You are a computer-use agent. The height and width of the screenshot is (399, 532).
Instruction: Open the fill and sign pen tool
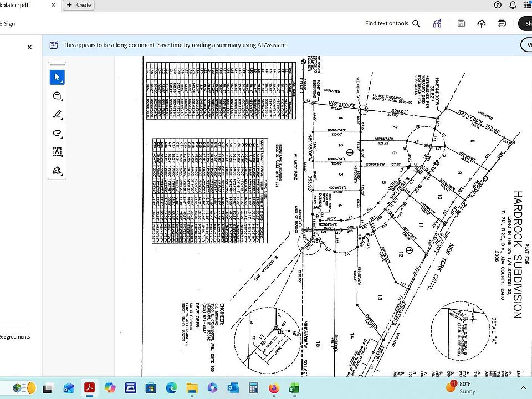(57, 170)
